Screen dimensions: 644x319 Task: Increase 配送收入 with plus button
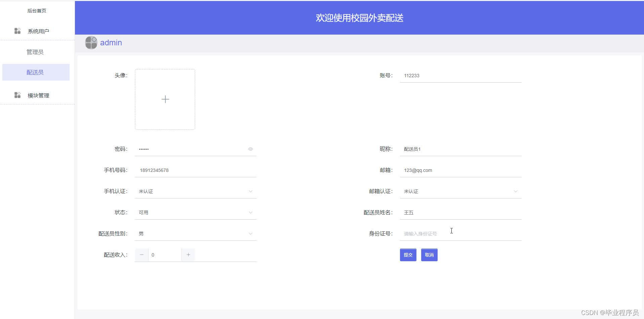(188, 255)
